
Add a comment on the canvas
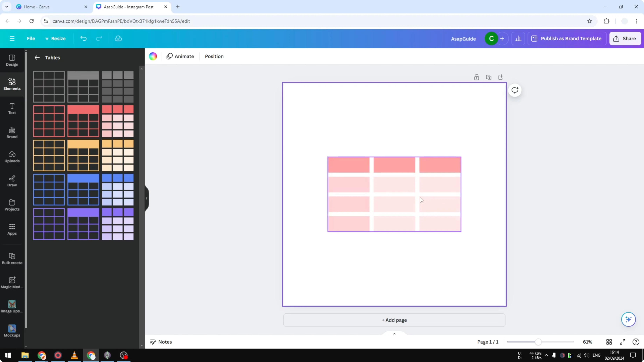point(515,90)
